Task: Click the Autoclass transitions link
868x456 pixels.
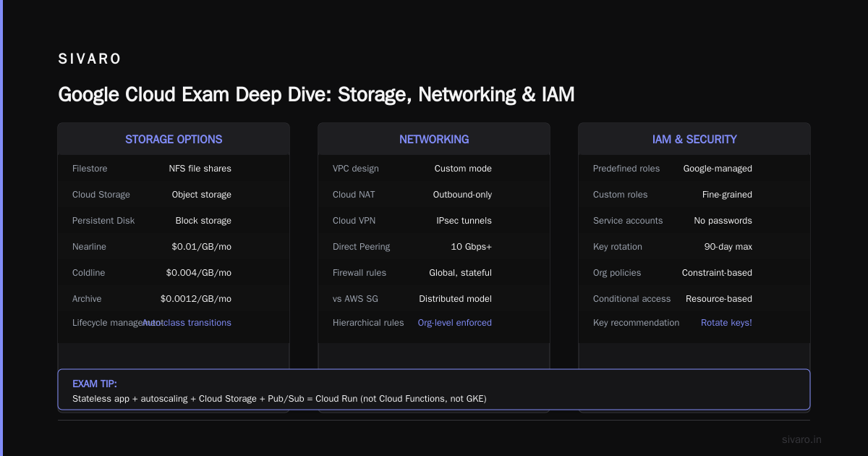Action: point(187,323)
